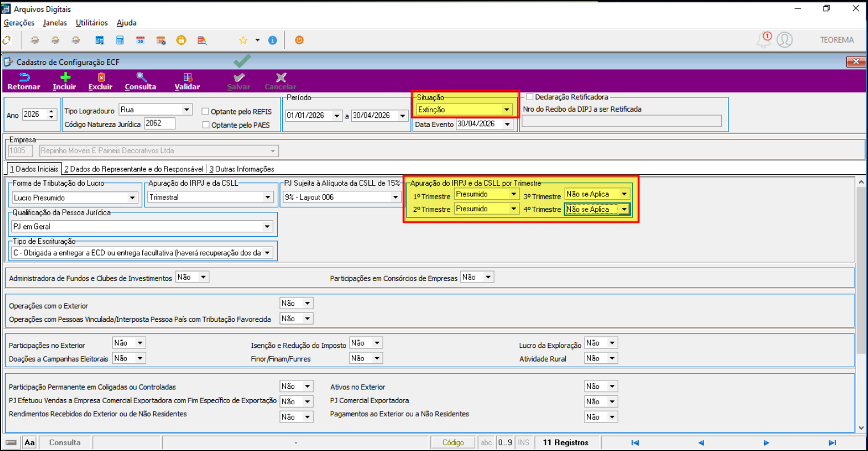Open the Situação dropdown showing Extinção
This screenshot has width=868, height=451.
pos(507,109)
